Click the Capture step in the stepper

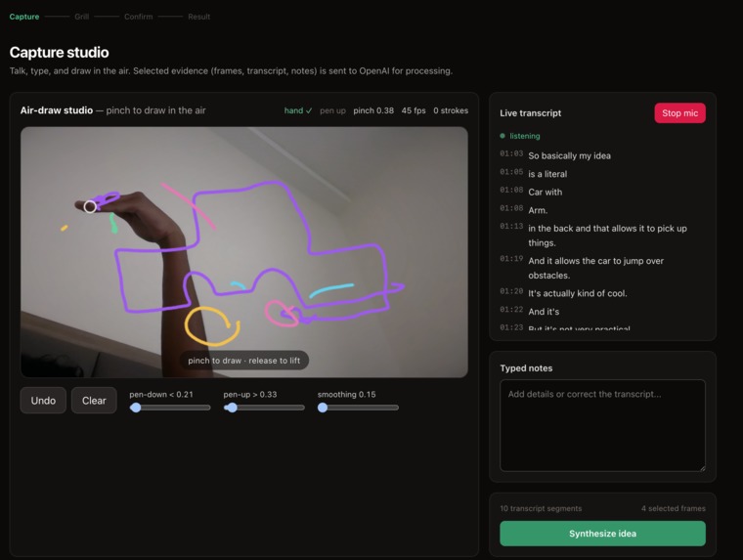point(24,17)
